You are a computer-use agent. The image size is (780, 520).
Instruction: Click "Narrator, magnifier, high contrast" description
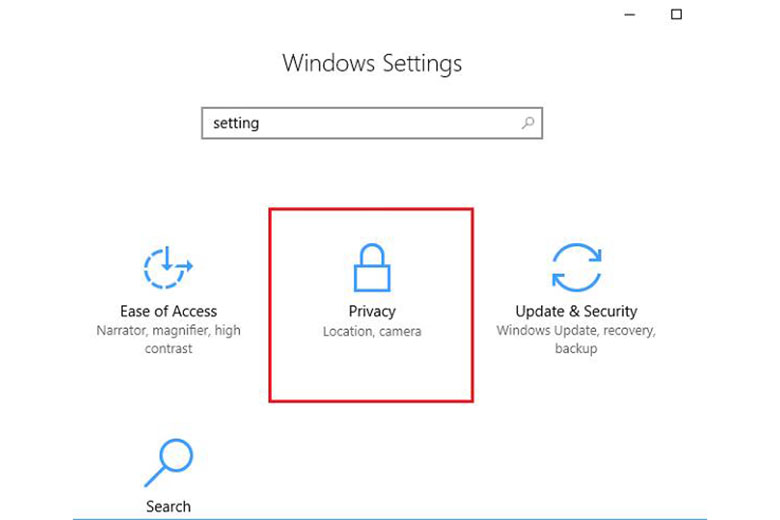pyautogui.click(x=168, y=340)
